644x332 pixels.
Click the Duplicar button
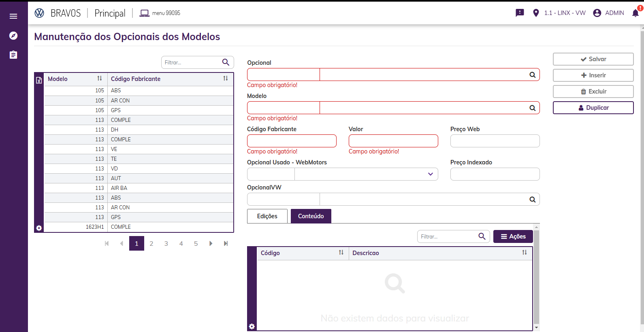[x=593, y=108]
